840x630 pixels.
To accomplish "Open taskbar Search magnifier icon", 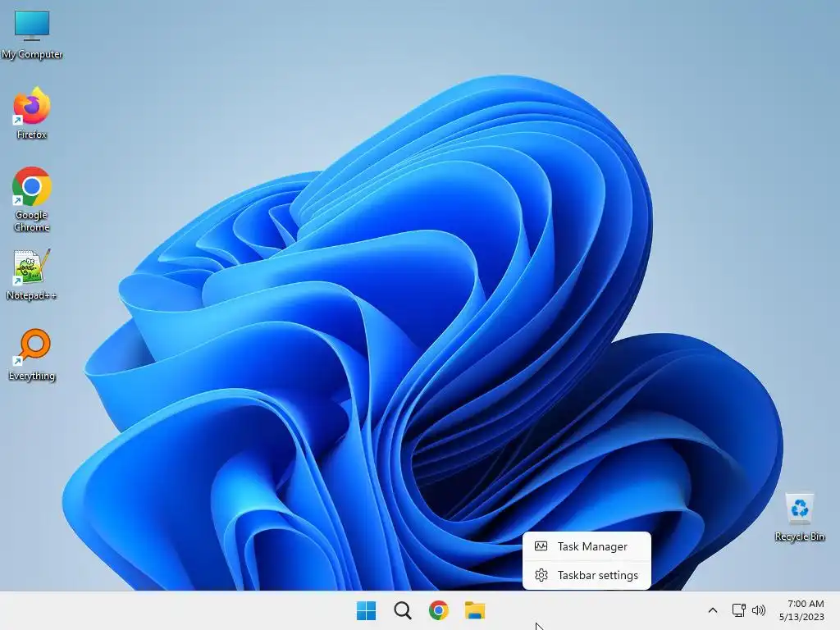I will (x=402, y=610).
